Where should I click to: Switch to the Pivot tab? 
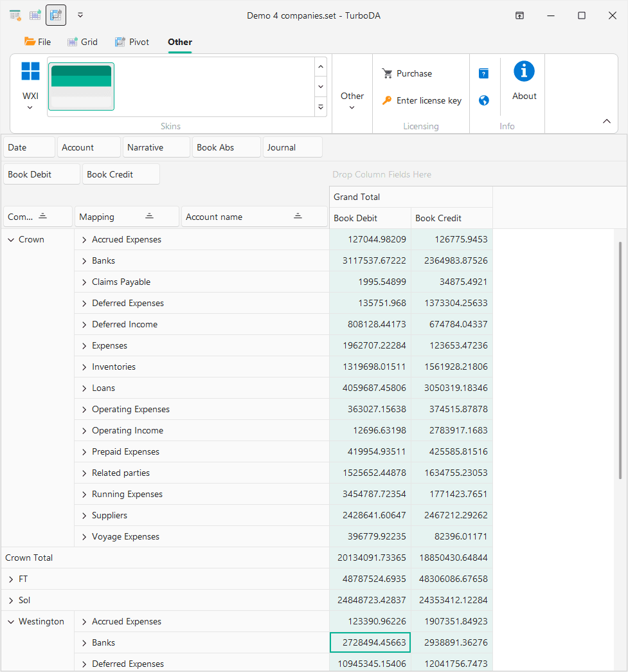click(132, 42)
